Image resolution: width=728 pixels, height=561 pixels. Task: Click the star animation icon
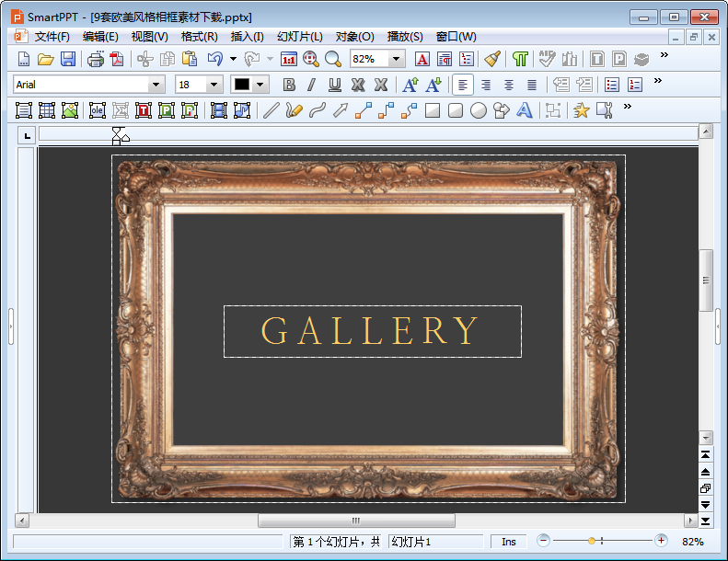coord(581,110)
